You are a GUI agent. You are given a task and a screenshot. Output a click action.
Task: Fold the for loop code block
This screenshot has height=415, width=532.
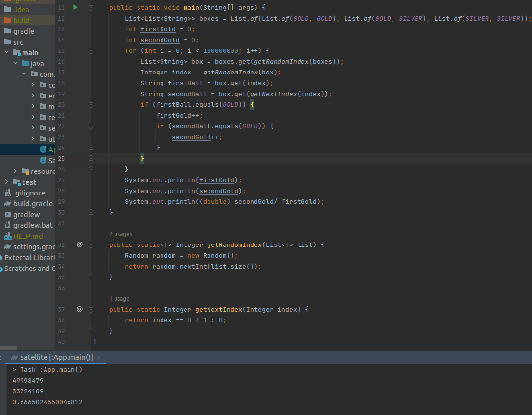91,51
